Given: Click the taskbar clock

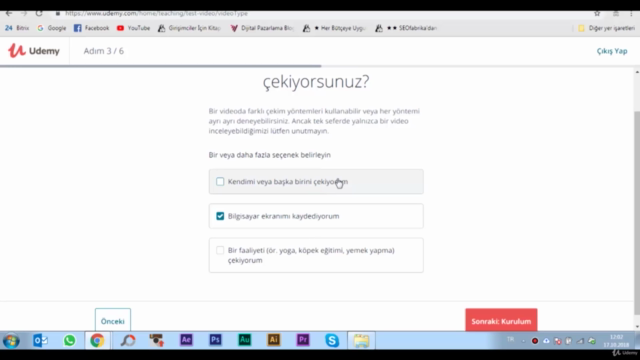Looking at the screenshot, I should point(616,341).
